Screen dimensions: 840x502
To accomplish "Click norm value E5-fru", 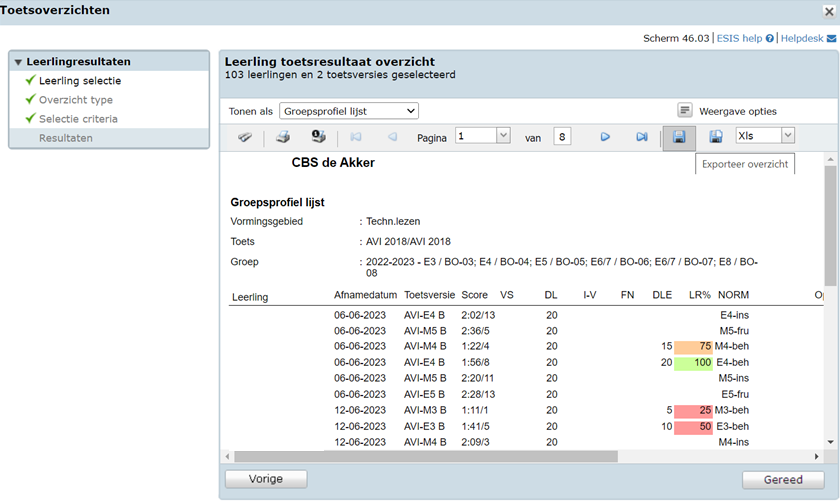I will (x=735, y=394).
